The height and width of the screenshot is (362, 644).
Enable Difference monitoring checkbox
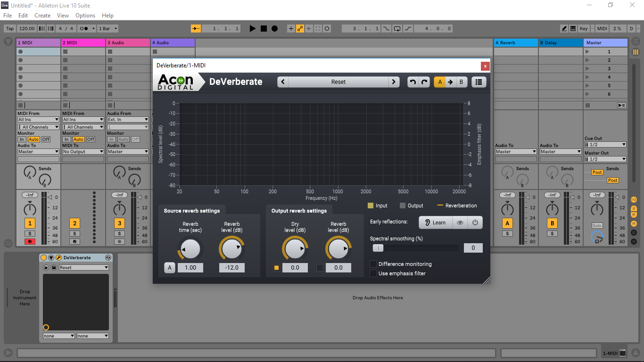click(373, 264)
